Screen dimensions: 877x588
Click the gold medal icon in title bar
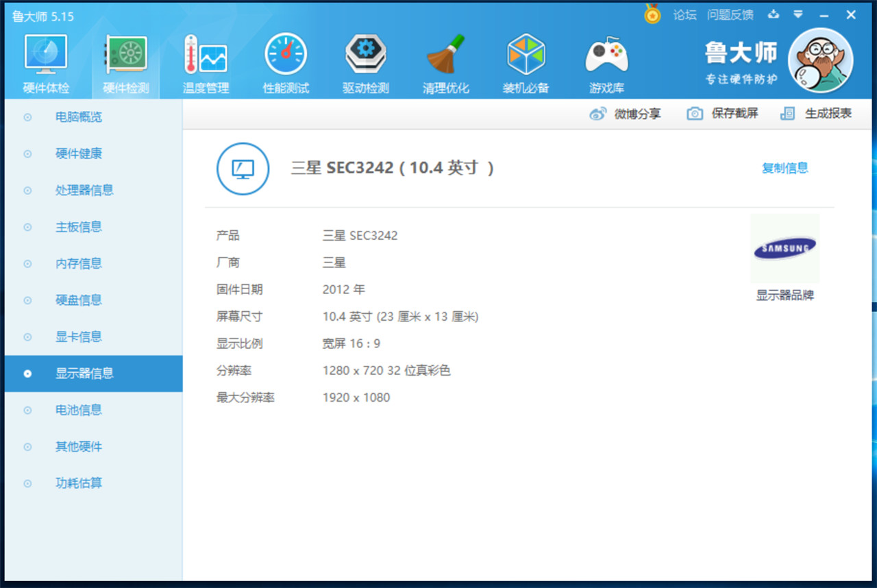pyautogui.click(x=652, y=14)
